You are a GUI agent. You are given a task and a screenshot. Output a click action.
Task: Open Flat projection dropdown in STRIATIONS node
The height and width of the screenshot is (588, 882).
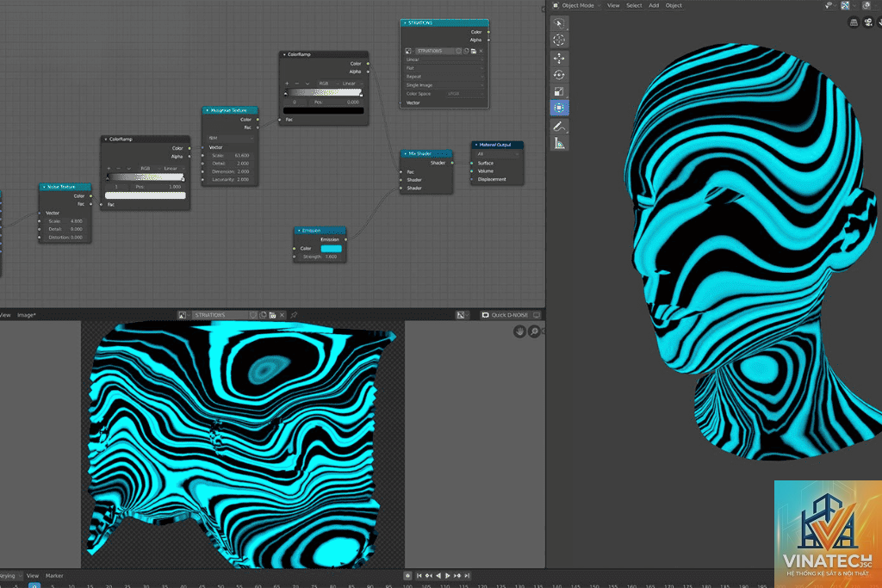[444, 68]
